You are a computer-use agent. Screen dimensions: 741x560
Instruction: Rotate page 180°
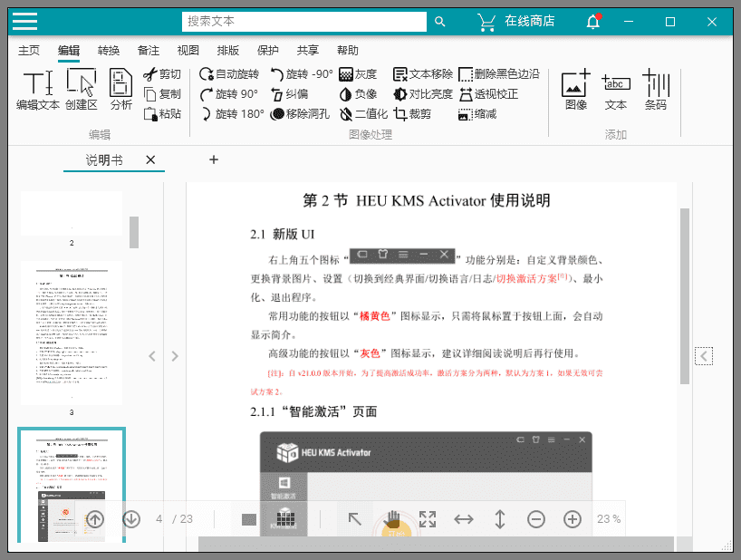point(232,114)
